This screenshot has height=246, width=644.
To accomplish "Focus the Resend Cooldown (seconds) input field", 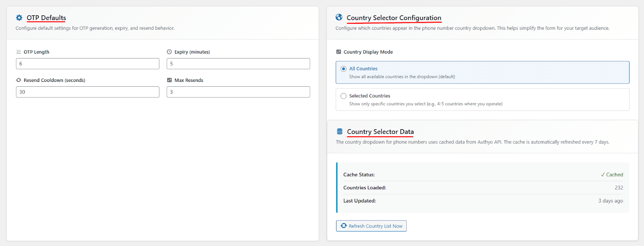I will coord(88,92).
